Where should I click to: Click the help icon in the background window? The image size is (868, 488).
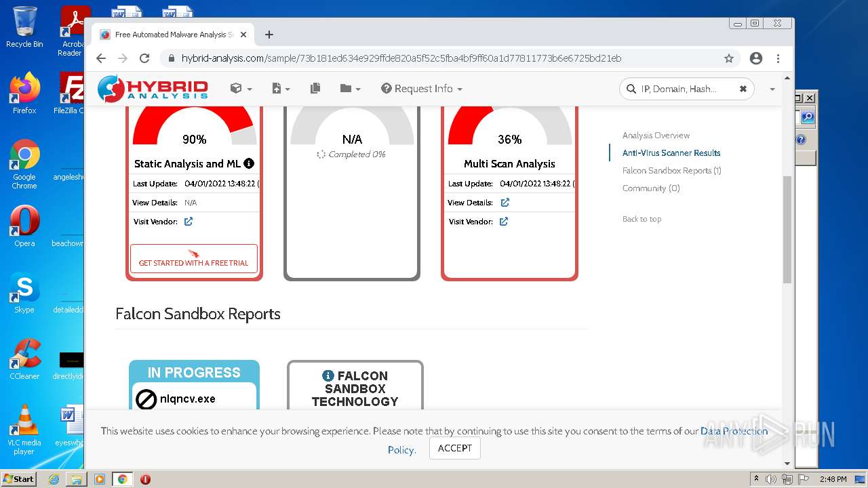click(801, 140)
